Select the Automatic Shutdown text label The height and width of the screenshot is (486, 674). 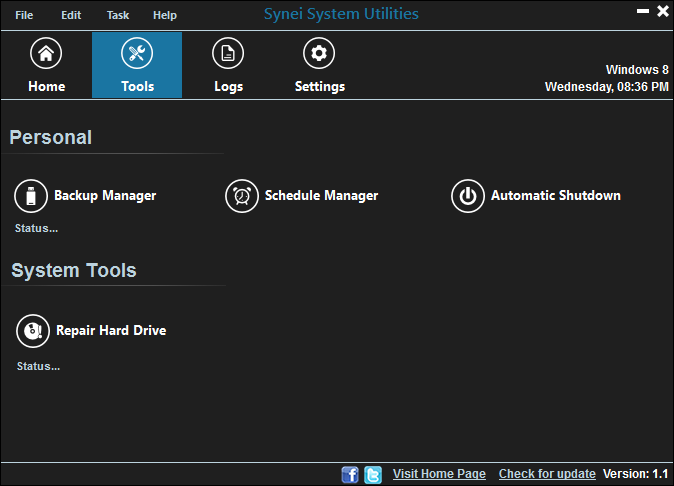tap(555, 196)
